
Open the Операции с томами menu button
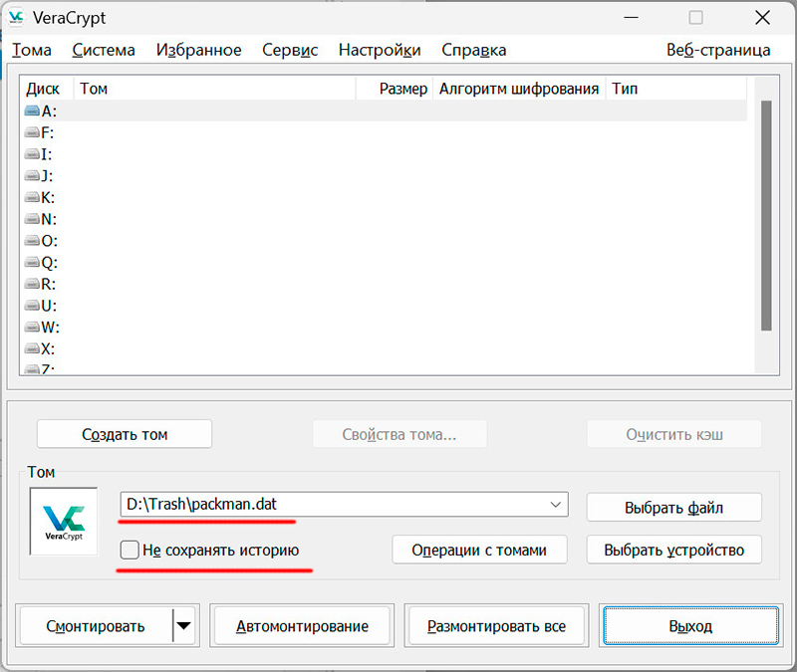click(479, 550)
